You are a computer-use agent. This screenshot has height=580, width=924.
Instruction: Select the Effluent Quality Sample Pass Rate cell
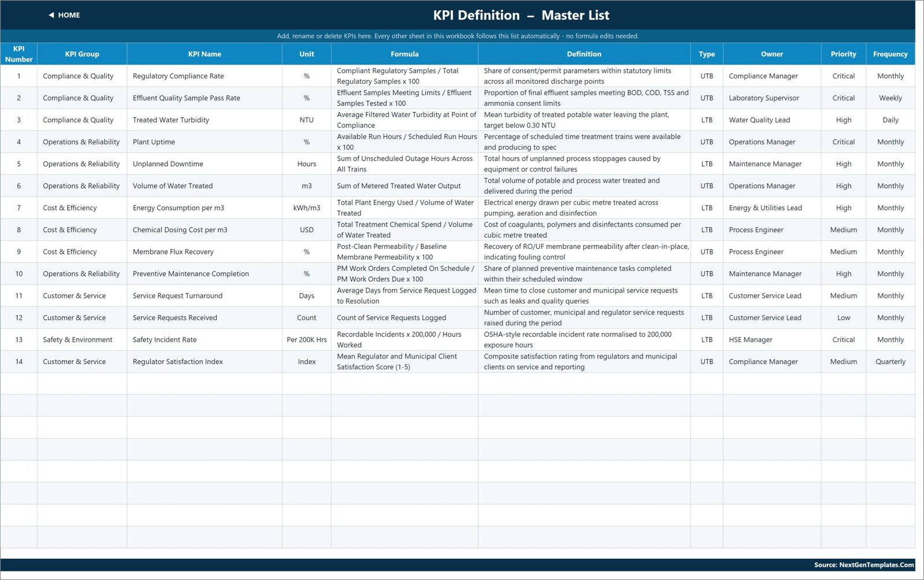[x=204, y=98]
